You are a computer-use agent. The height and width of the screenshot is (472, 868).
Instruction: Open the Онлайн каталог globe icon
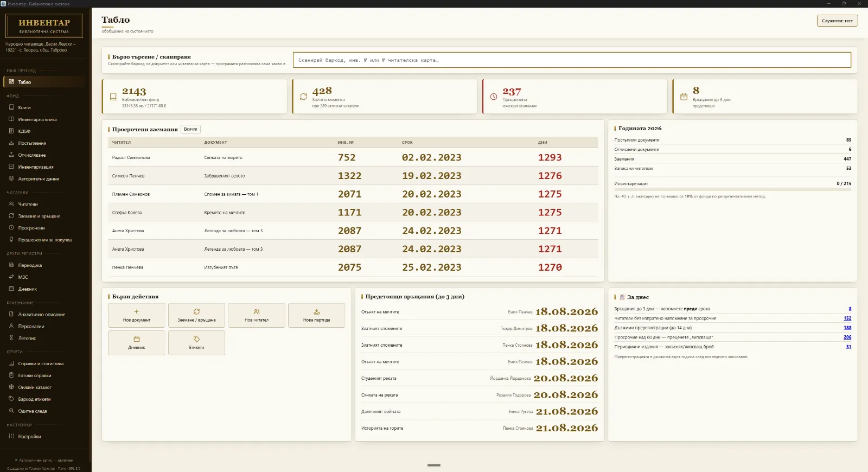point(11,387)
